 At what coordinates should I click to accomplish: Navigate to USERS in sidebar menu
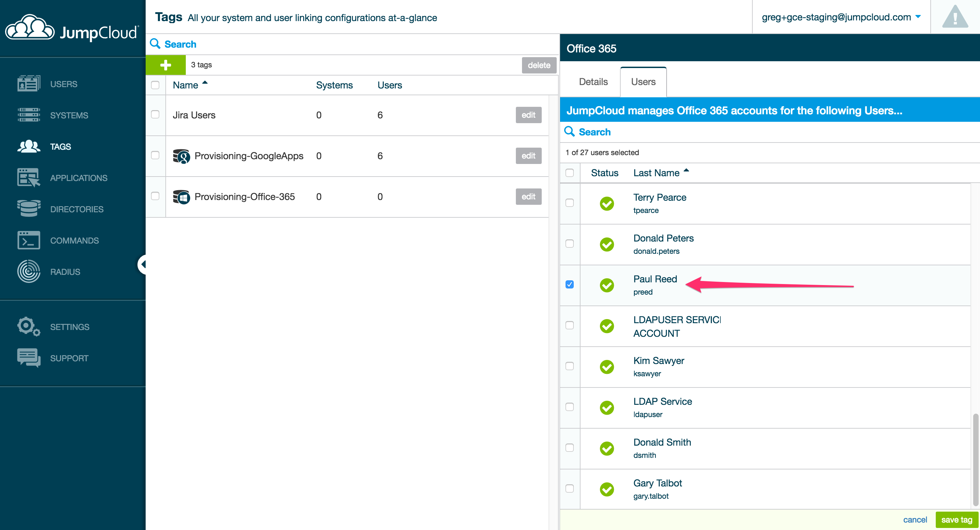point(64,84)
